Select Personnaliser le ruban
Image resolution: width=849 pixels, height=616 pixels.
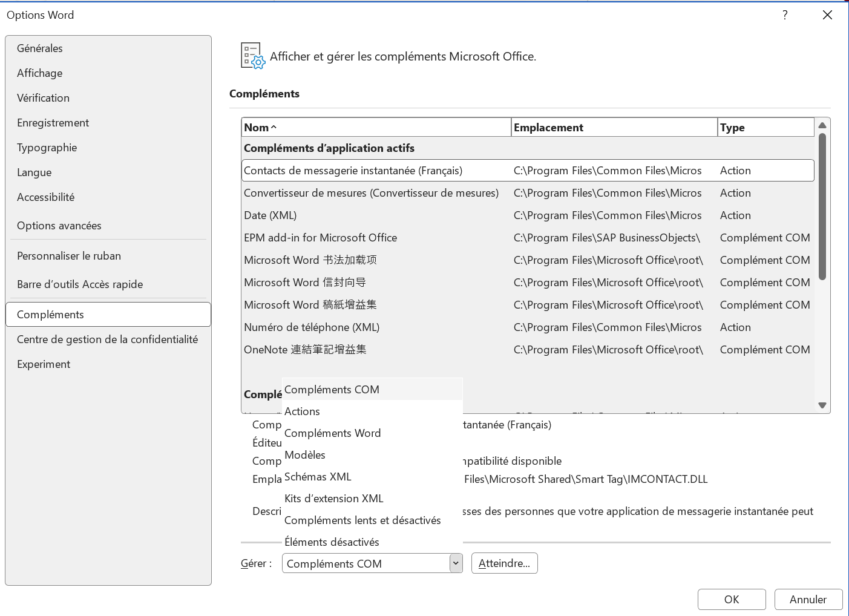point(108,256)
